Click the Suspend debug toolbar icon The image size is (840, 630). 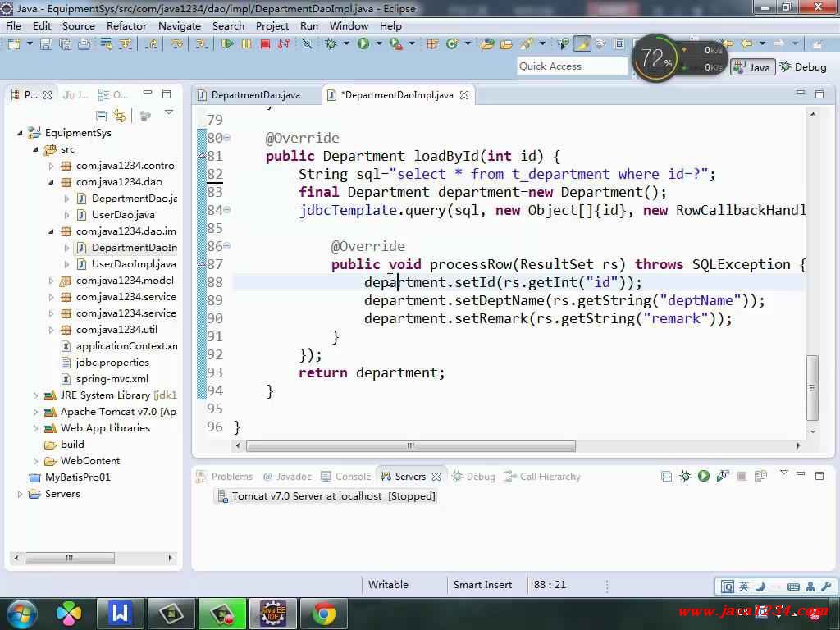pos(246,44)
